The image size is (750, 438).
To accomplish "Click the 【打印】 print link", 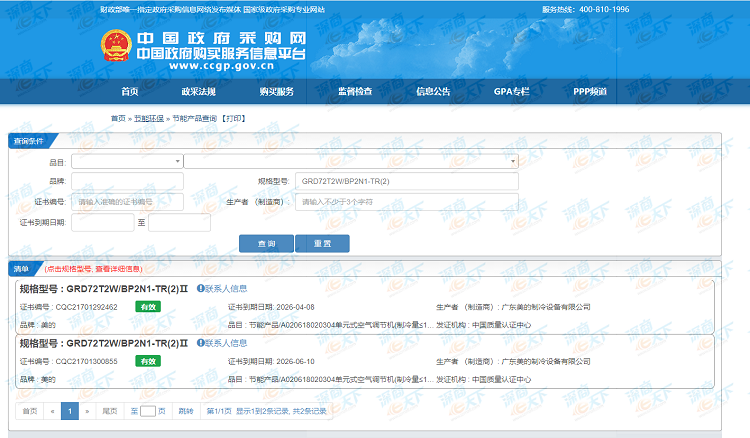I will pyautogui.click(x=234, y=118).
